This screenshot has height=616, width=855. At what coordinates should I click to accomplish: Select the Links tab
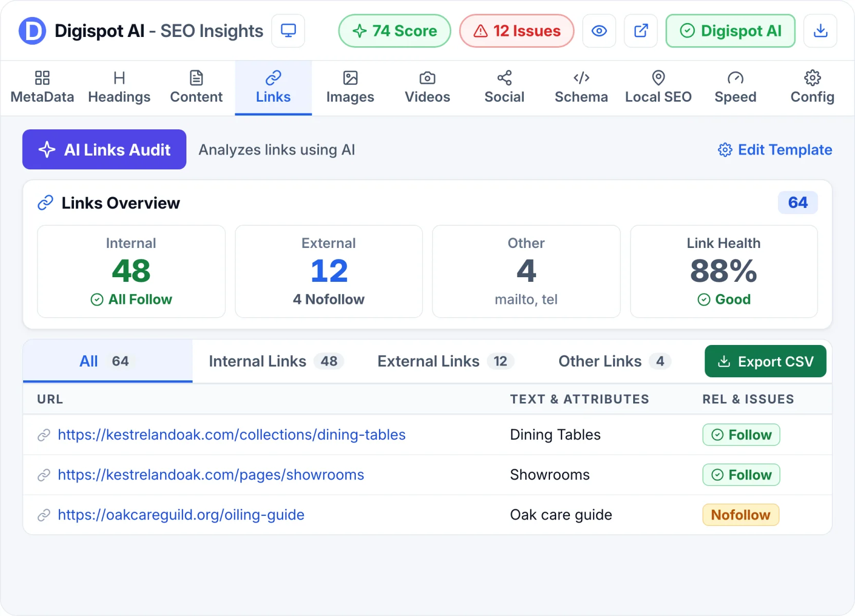273,88
